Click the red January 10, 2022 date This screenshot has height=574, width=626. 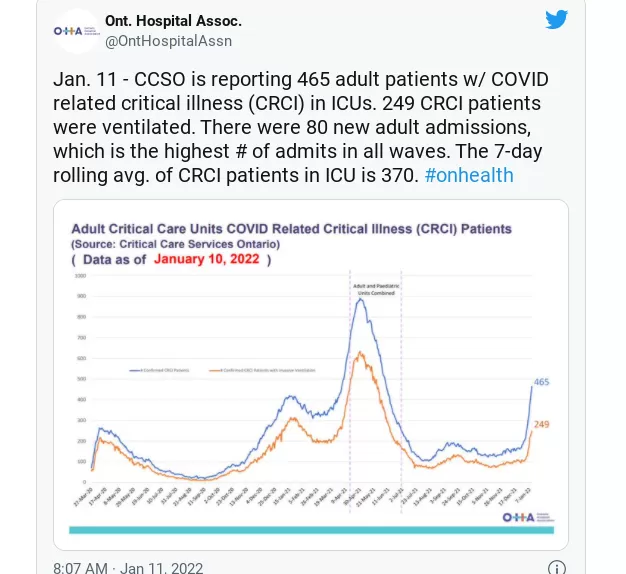[207, 259]
